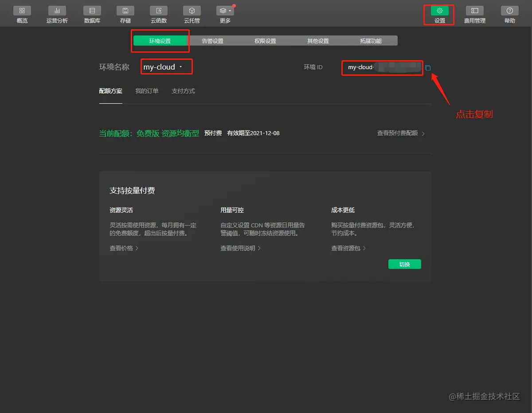Expand the 更多 more menu icon
This screenshot has height=413, width=532.
coord(225,11)
